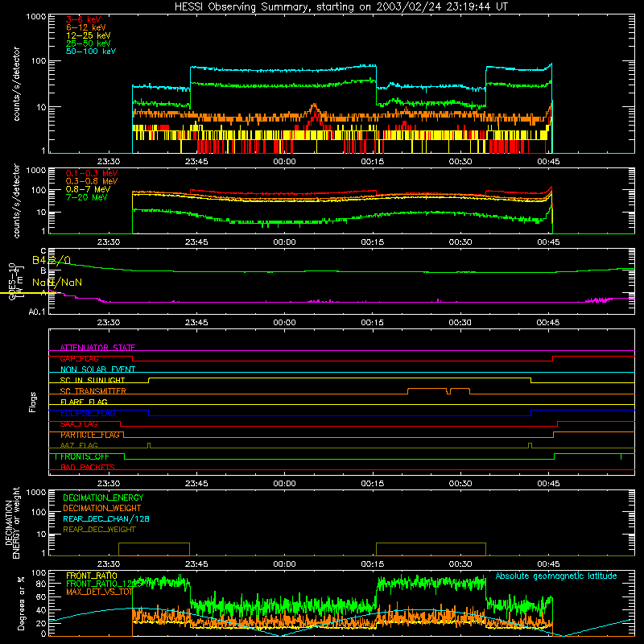This screenshot has height=644, width=644.
Task: Select the PARTICLE_FLAG label
Action: tap(90, 435)
